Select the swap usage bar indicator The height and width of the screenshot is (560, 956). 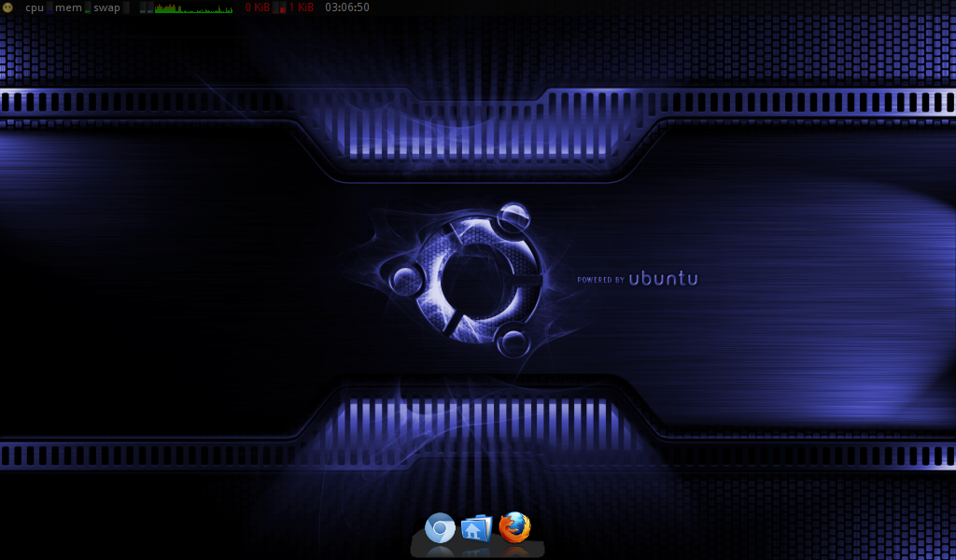(x=126, y=7)
